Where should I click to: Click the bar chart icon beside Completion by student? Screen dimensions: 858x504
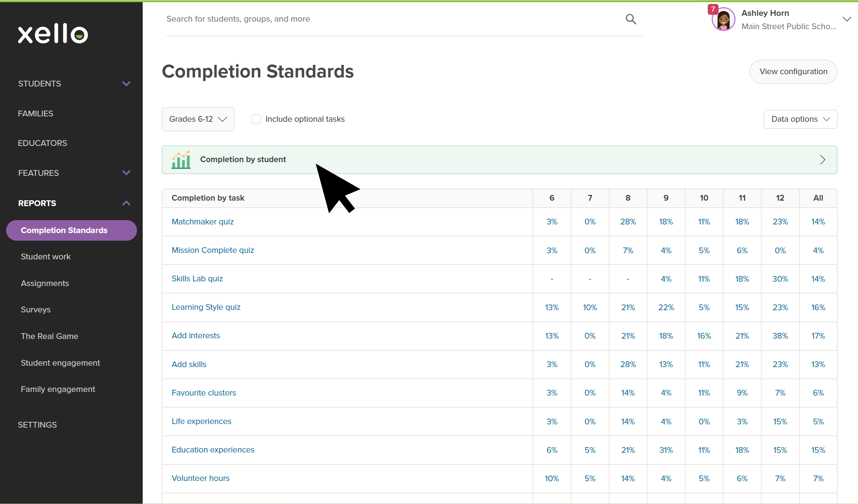pyautogui.click(x=181, y=160)
